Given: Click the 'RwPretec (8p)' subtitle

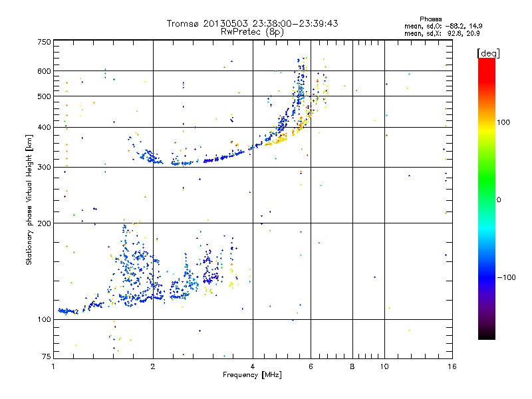Looking at the screenshot, I should click(252, 32).
